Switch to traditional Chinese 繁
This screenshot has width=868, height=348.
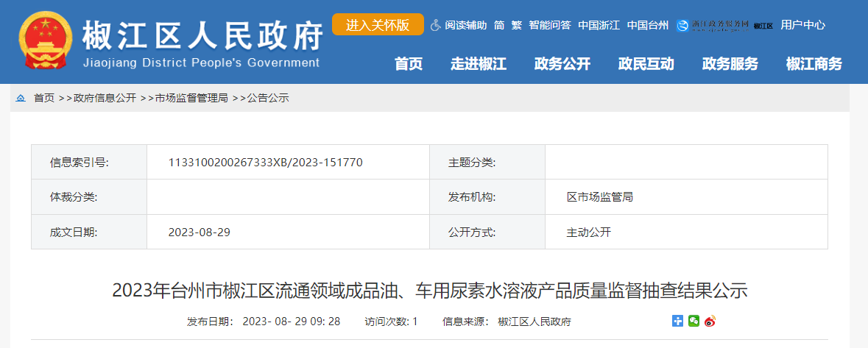(517, 25)
